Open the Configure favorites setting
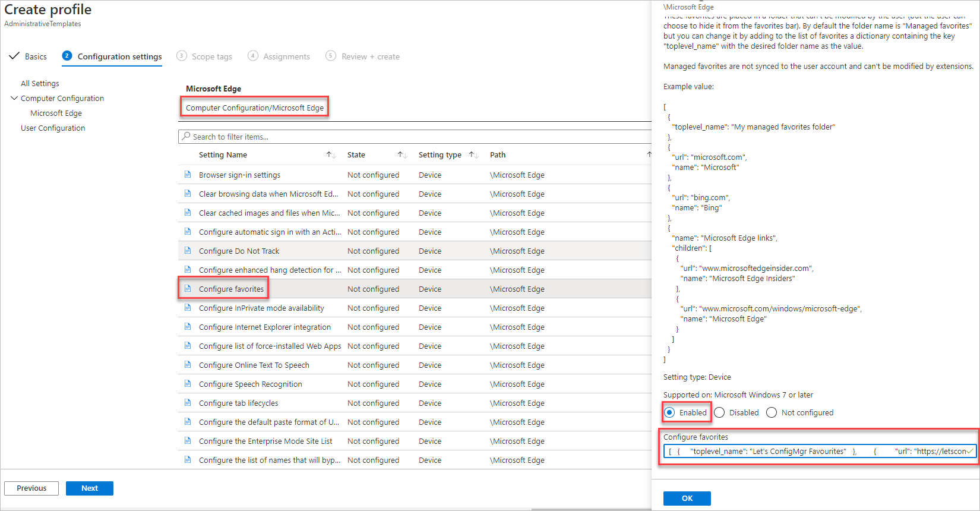Viewport: 980px width, 511px height. 231,289
